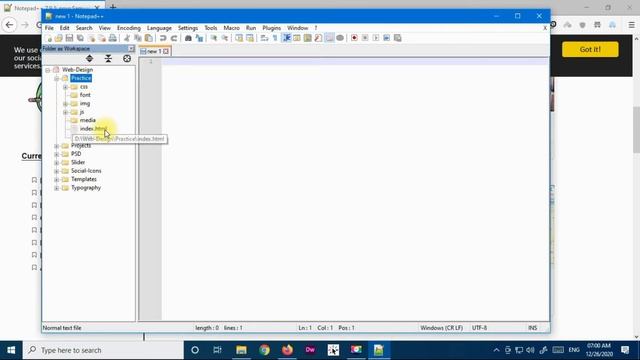The image size is (640, 360).
Task: Select the Templates folder
Action: 84,179
